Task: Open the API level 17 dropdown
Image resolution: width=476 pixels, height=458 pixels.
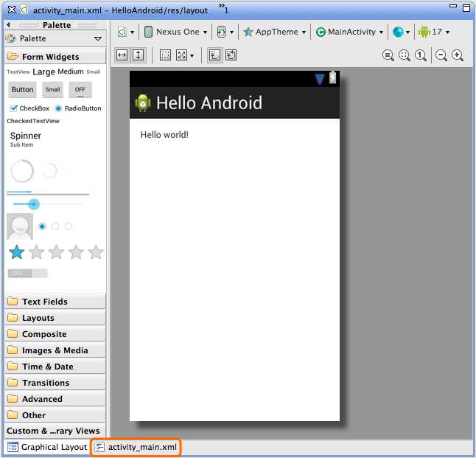Action: point(447,32)
